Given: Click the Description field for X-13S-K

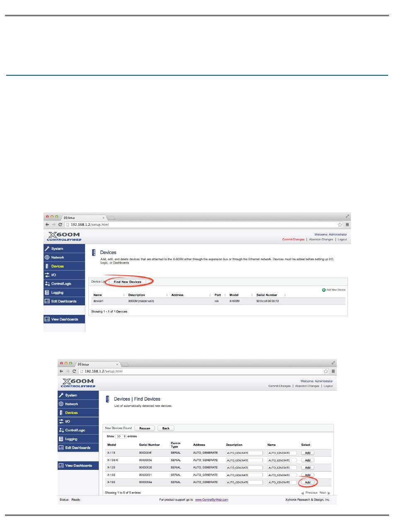Looking at the screenshot, I should pos(244,460).
